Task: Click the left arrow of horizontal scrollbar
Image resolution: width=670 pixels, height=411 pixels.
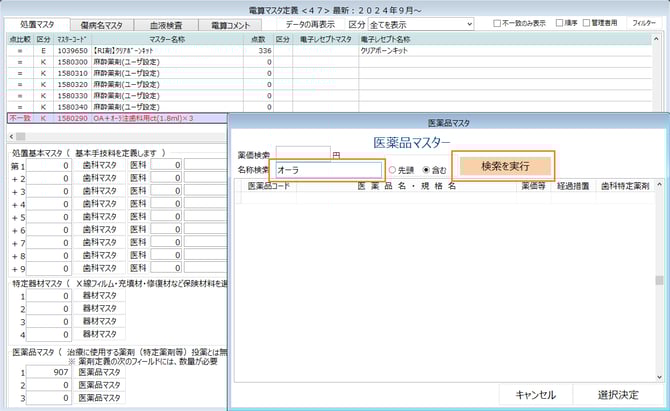Action: 6,135
